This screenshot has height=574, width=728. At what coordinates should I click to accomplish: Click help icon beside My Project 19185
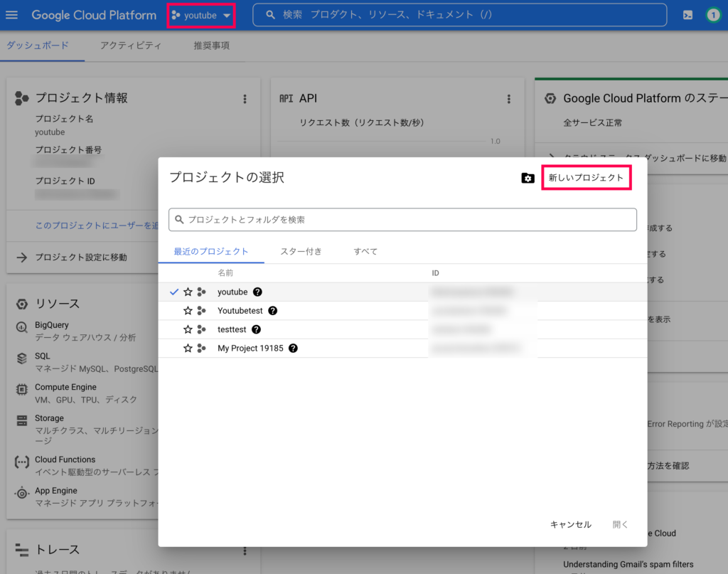[x=293, y=349]
